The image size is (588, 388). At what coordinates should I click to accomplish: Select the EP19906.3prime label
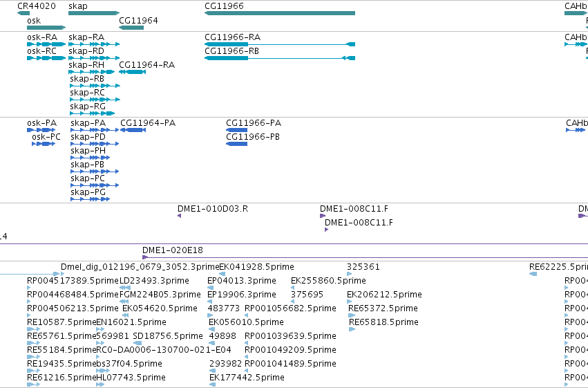(x=242, y=295)
